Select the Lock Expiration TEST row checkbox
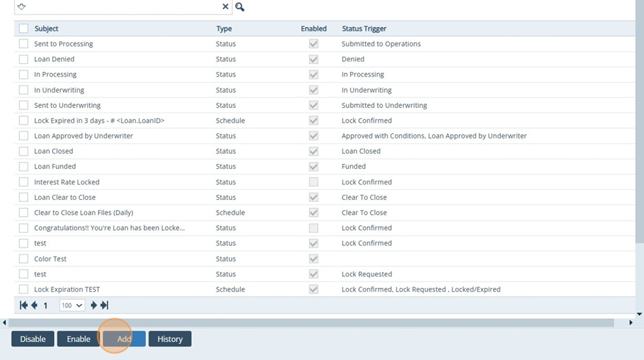This screenshot has width=644, height=360. point(24,289)
